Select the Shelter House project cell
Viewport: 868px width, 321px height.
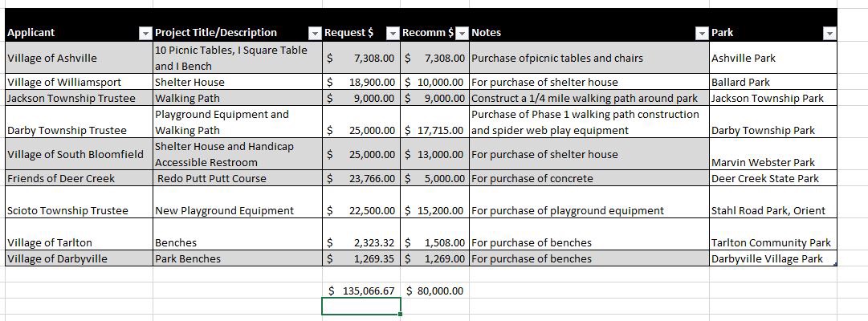(x=238, y=83)
